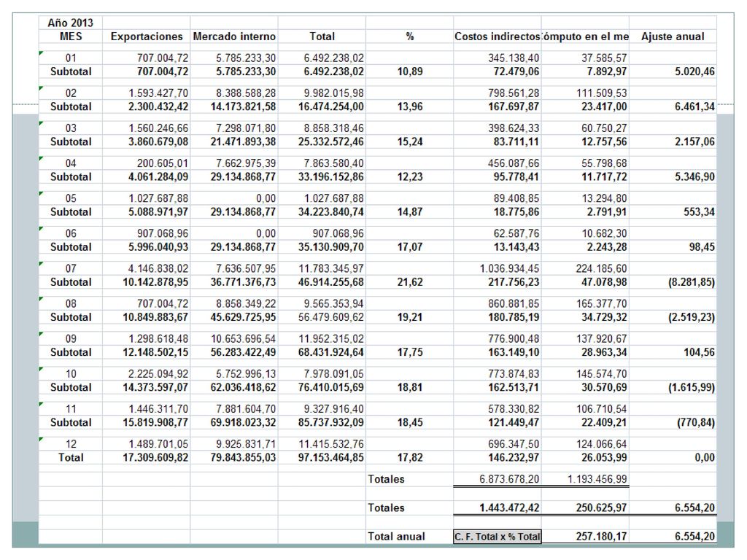Click final total 97.153.464,85
This screenshot has width=747, height=560.
(x=330, y=458)
